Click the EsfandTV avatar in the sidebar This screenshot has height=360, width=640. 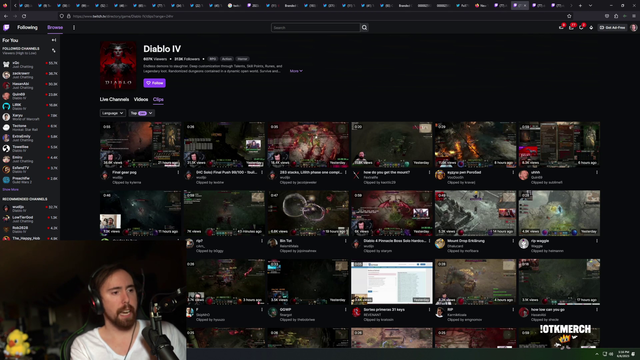click(6, 169)
